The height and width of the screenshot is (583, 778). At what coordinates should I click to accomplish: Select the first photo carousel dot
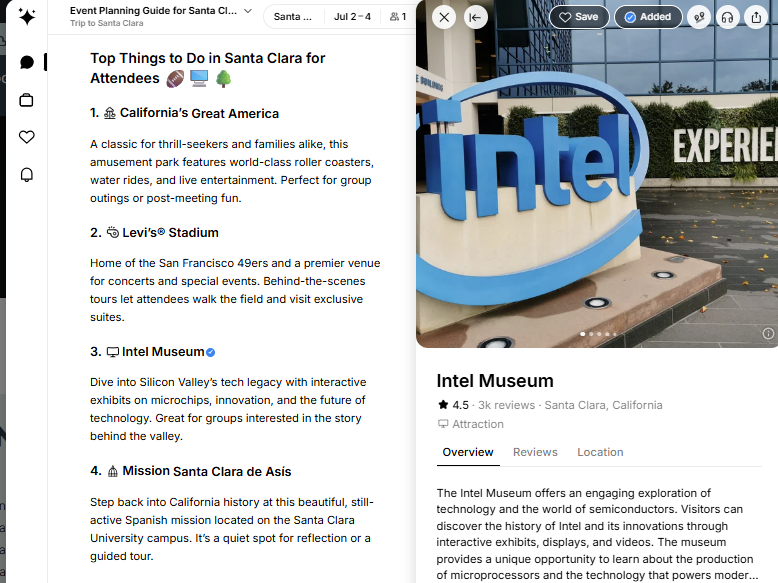point(583,334)
